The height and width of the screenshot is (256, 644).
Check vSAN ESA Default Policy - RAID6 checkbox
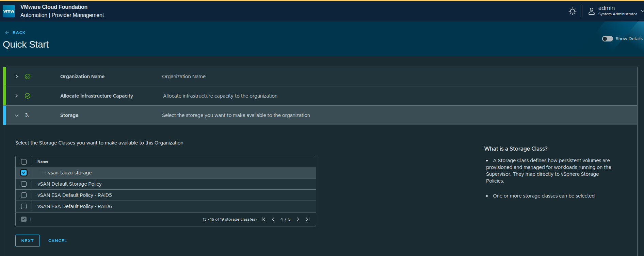24,206
